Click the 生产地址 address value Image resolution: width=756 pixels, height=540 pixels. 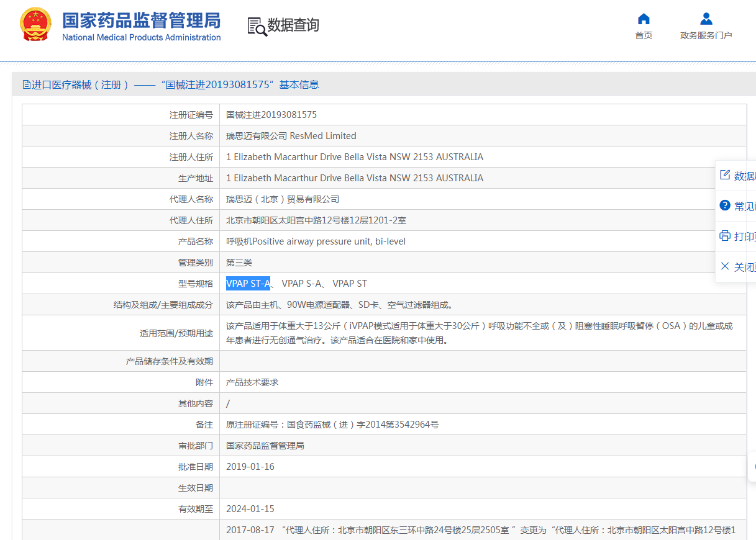click(x=355, y=178)
